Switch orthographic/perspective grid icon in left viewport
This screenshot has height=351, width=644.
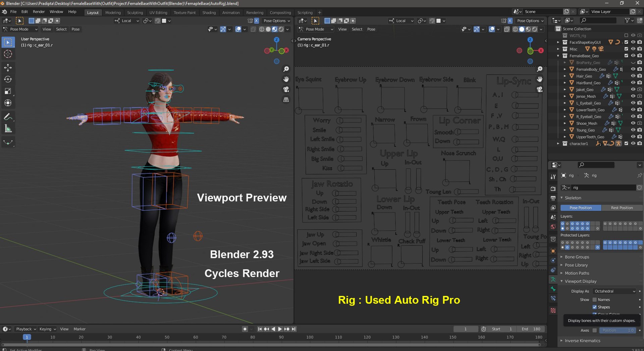coord(286,100)
